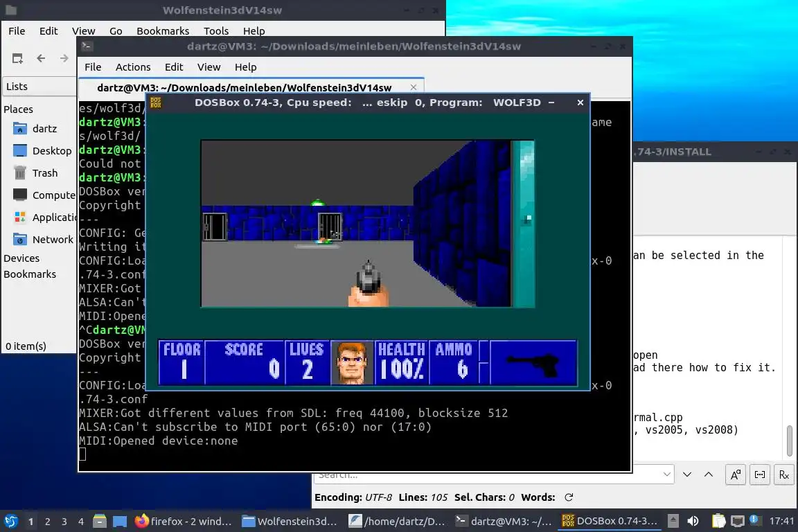Find next match with down chevron
798x532 pixels.
687,475
